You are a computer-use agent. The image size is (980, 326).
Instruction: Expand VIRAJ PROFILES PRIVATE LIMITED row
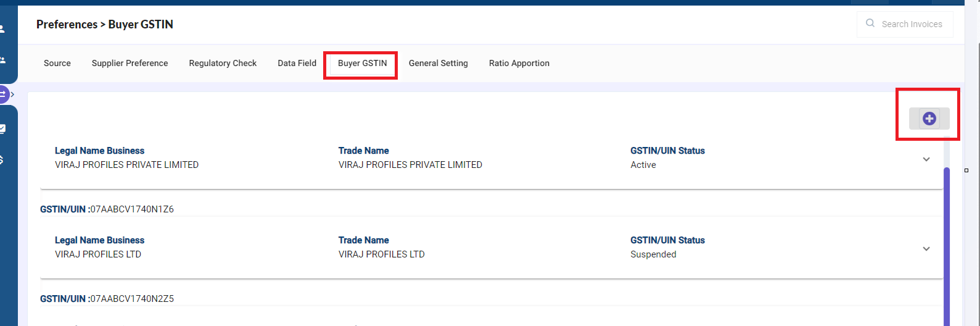click(926, 159)
